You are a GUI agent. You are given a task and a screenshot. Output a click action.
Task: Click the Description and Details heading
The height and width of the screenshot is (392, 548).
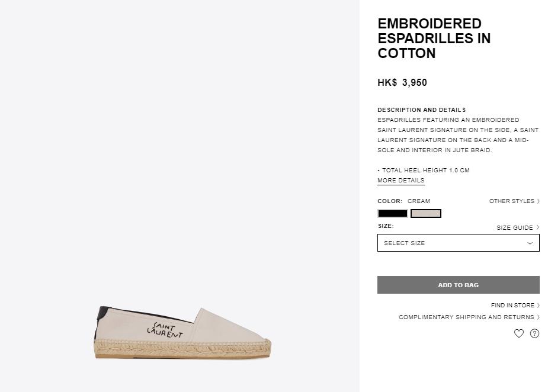421,110
